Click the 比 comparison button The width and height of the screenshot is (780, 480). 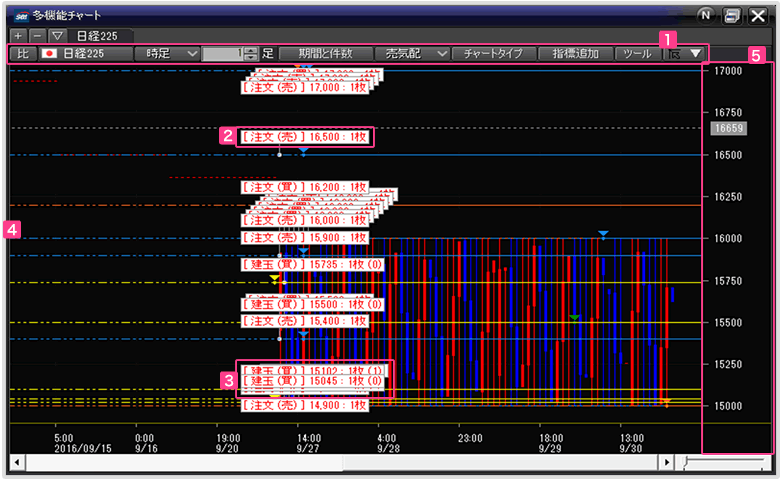pyautogui.click(x=24, y=54)
